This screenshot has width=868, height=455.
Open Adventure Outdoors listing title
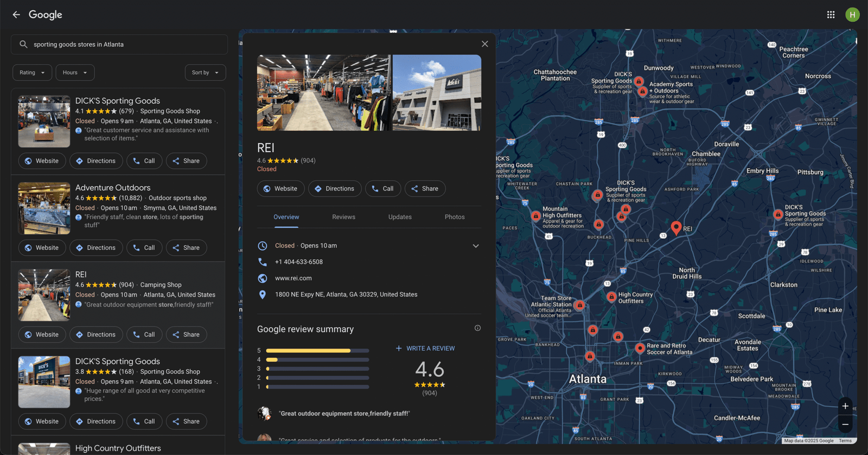pyautogui.click(x=113, y=188)
